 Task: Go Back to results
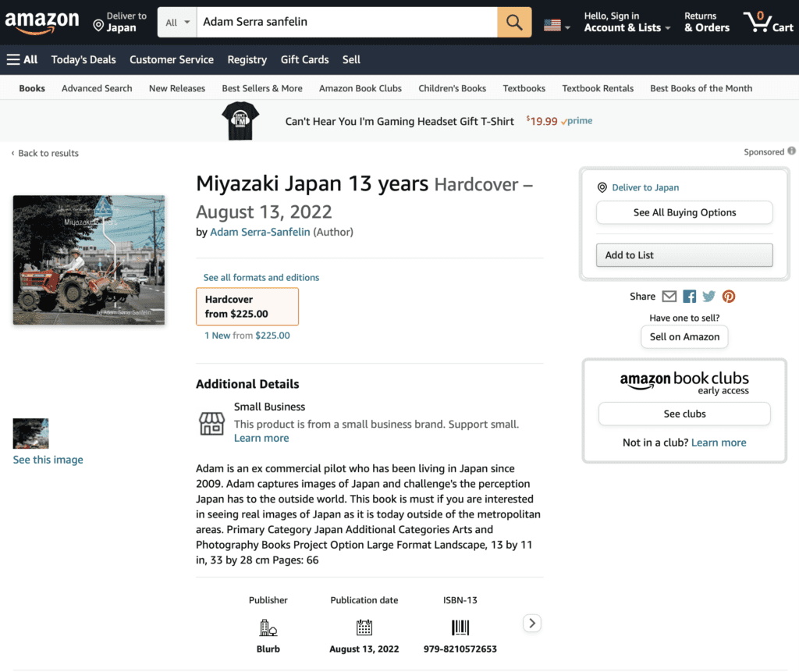click(x=44, y=153)
